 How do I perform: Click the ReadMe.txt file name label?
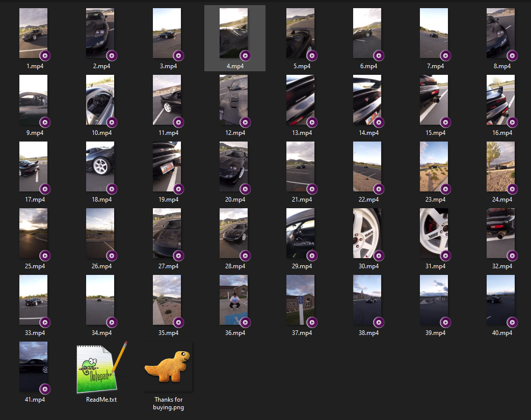(x=101, y=400)
